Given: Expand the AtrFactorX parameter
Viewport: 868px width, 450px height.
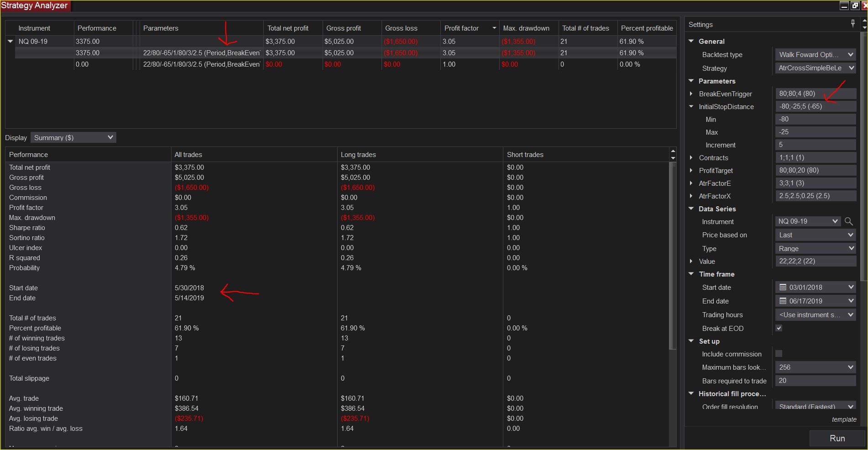Looking at the screenshot, I should (x=691, y=196).
